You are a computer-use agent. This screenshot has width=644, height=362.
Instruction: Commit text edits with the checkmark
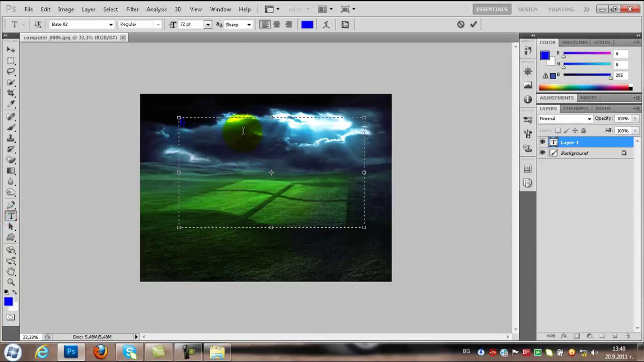click(x=473, y=24)
